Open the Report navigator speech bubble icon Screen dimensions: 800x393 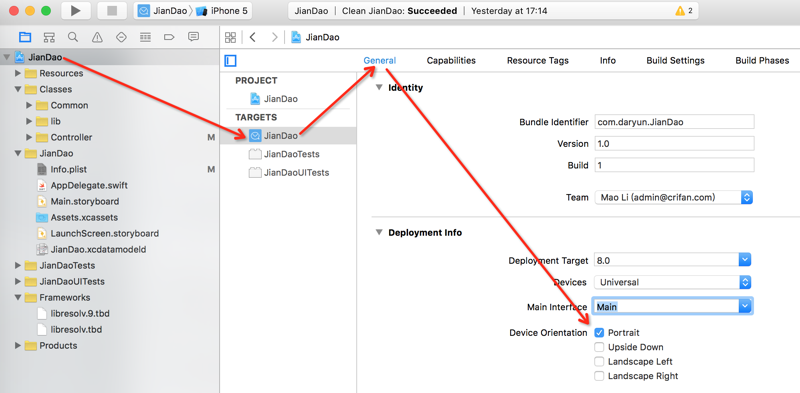(x=193, y=37)
